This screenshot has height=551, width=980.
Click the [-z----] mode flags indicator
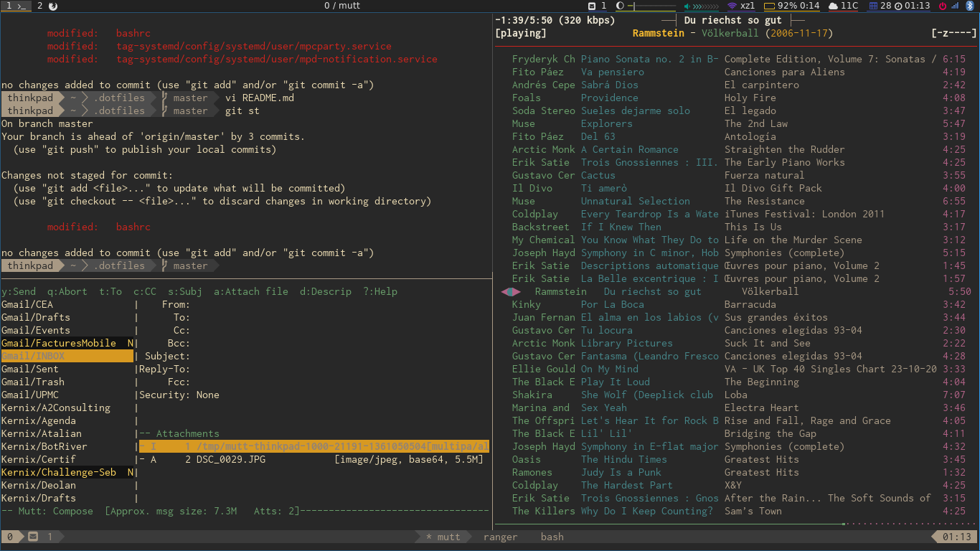coord(954,33)
